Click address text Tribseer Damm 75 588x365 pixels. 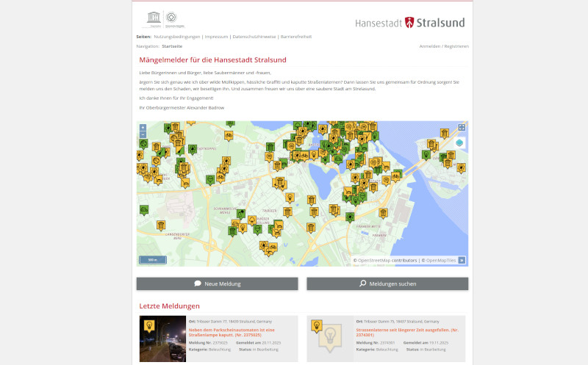401,322
